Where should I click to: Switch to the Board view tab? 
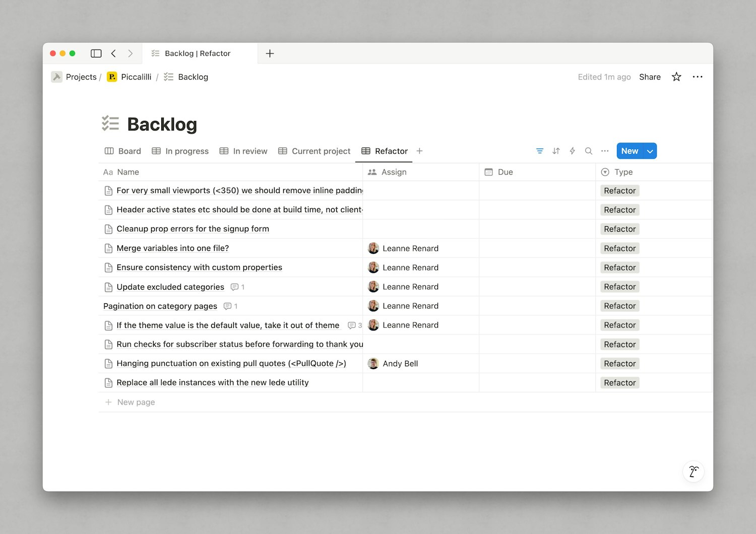tap(123, 151)
